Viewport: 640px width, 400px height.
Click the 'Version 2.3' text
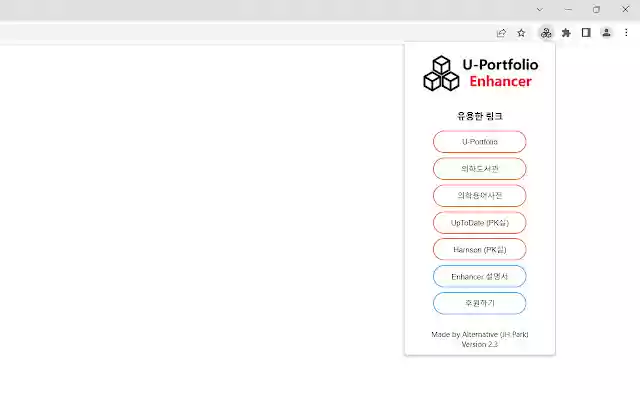pyautogui.click(x=480, y=344)
